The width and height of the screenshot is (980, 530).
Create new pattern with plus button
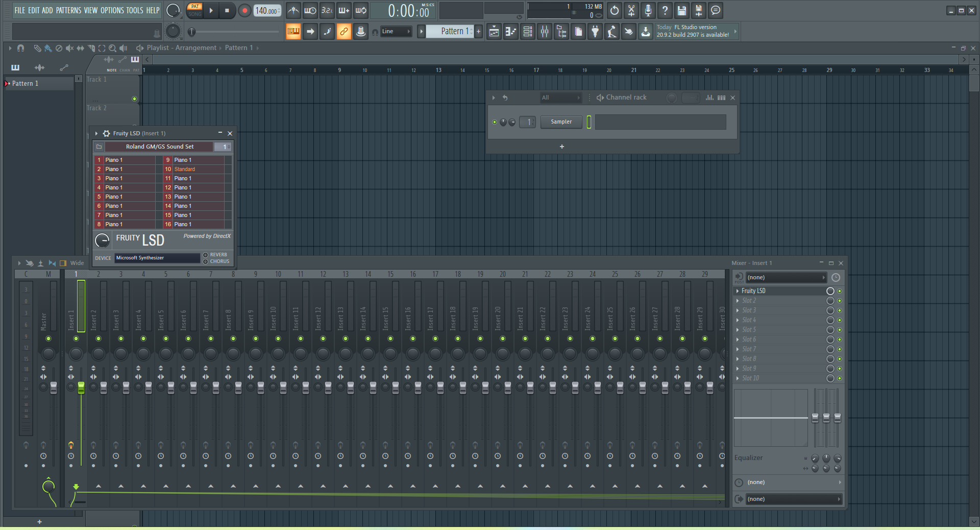[x=478, y=32]
